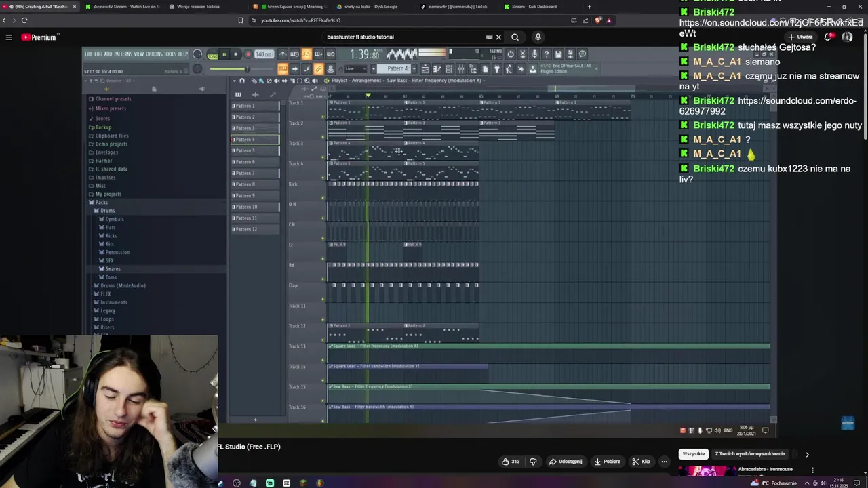Toggle the highlighted link icon in FL toolbar
The height and width of the screenshot is (488, 868).
[x=319, y=68]
